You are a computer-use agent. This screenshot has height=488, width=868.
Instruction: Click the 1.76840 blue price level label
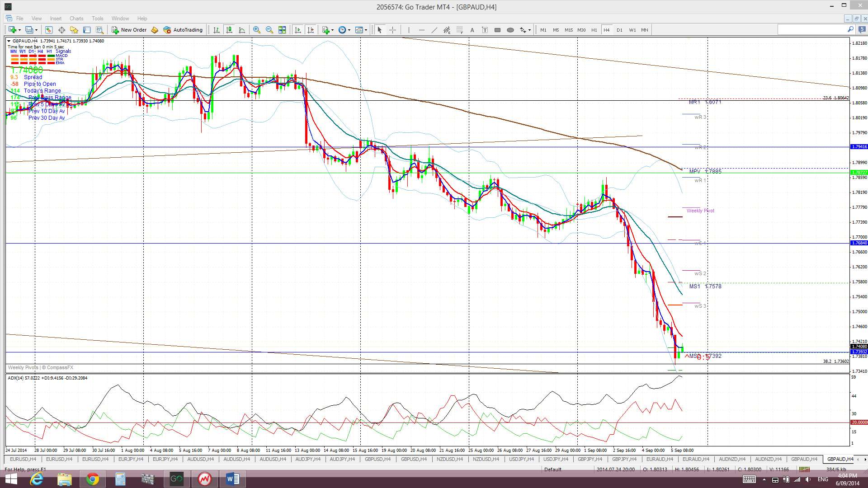859,243
